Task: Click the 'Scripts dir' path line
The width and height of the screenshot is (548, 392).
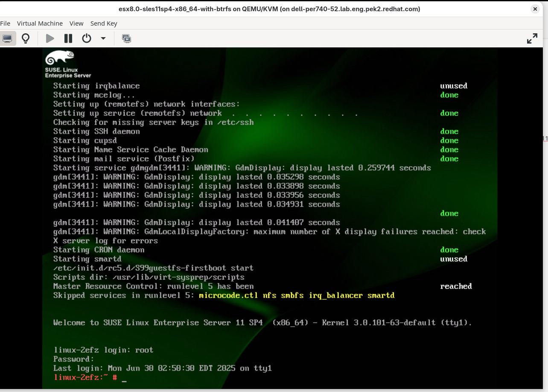Action: [x=149, y=277]
